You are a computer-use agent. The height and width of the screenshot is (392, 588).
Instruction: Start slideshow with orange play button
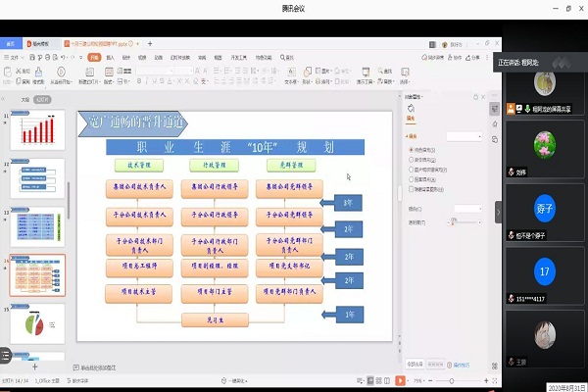[400, 380]
